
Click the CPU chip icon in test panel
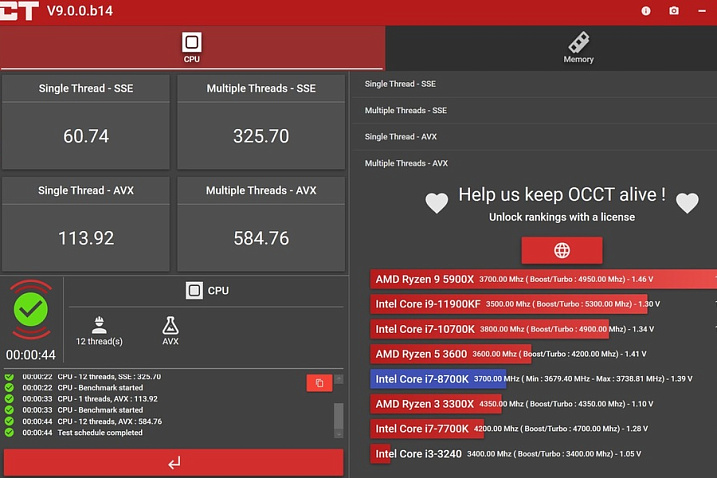pyautogui.click(x=194, y=290)
